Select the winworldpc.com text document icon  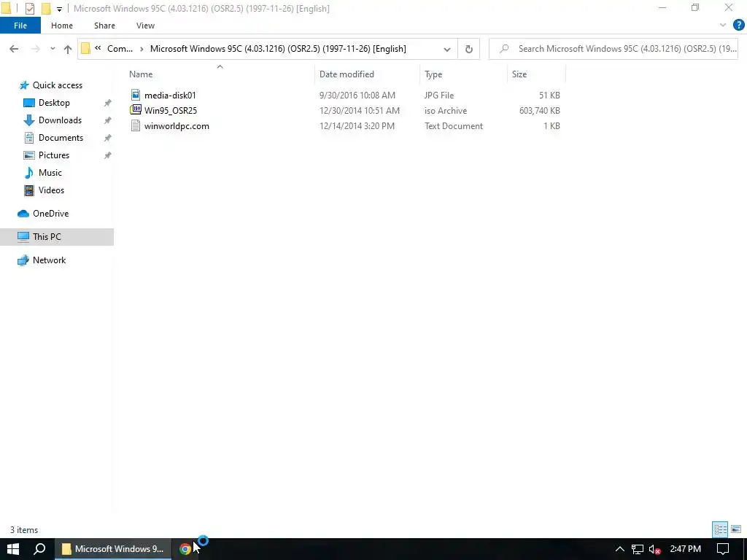click(x=136, y=125)
